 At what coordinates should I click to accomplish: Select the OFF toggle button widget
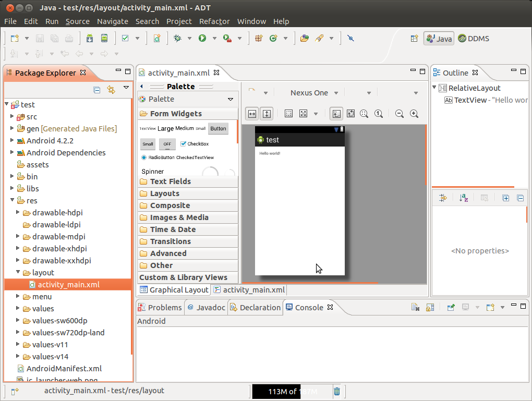167,144
